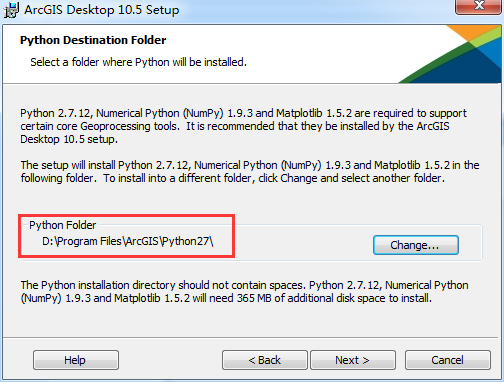Go to previous step with < Back
The width and height of the screenshot is (504, 382).
click(265, 360)
